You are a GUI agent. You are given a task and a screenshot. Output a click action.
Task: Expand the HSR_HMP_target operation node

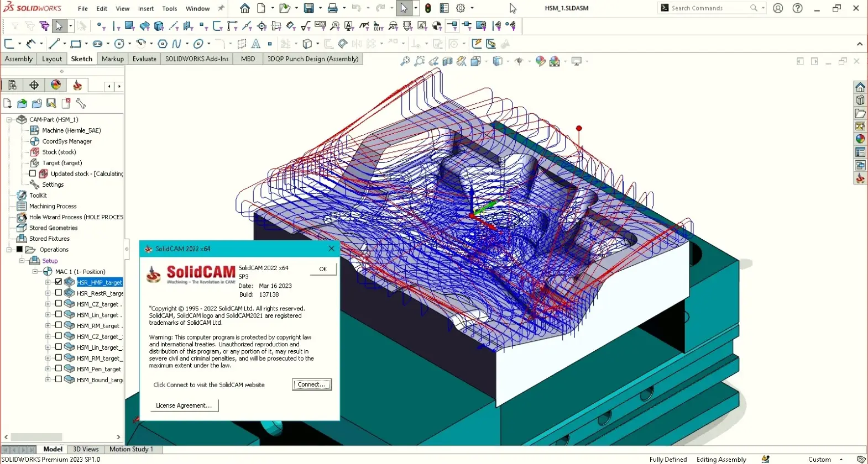48,282
